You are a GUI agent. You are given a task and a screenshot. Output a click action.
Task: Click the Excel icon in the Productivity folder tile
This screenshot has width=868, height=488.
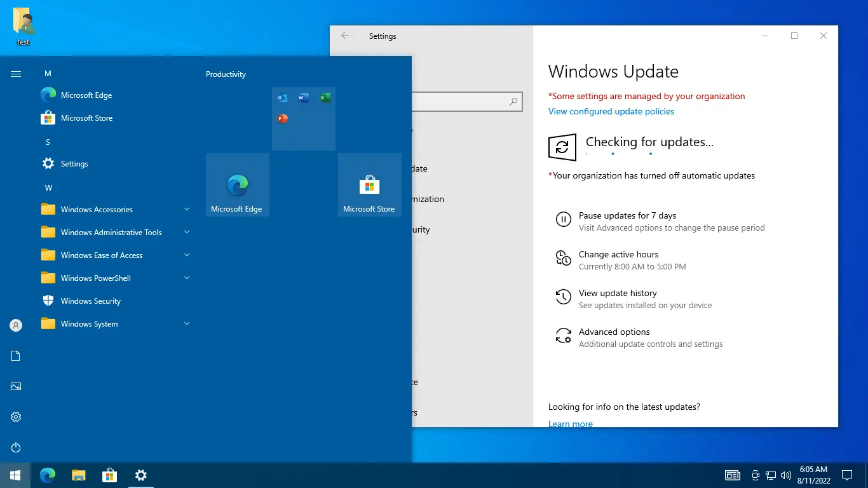325,98
